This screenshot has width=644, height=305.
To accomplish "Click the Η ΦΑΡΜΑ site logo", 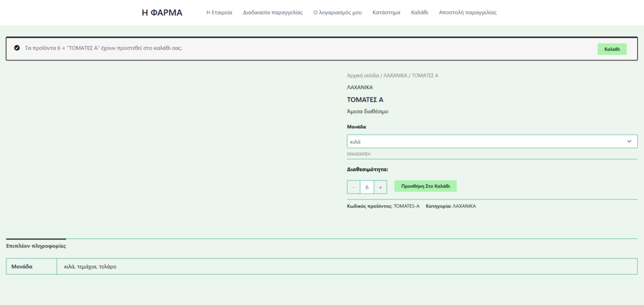I will pos(162,13).
